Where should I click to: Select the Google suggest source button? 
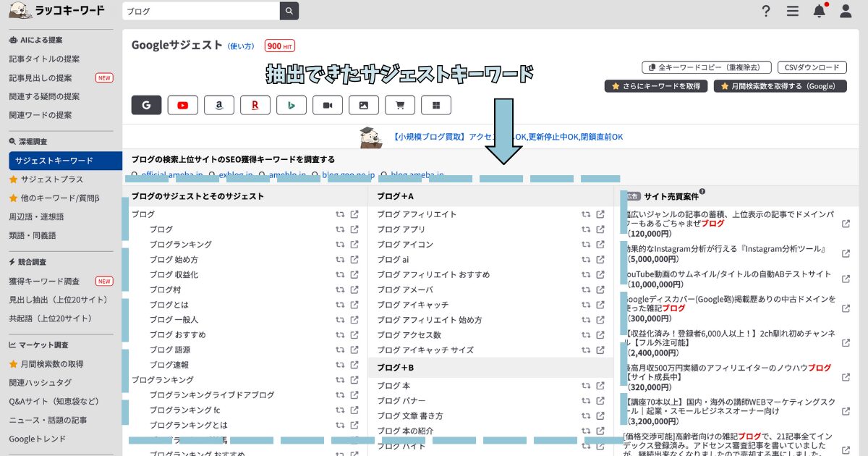click(146, 105)
